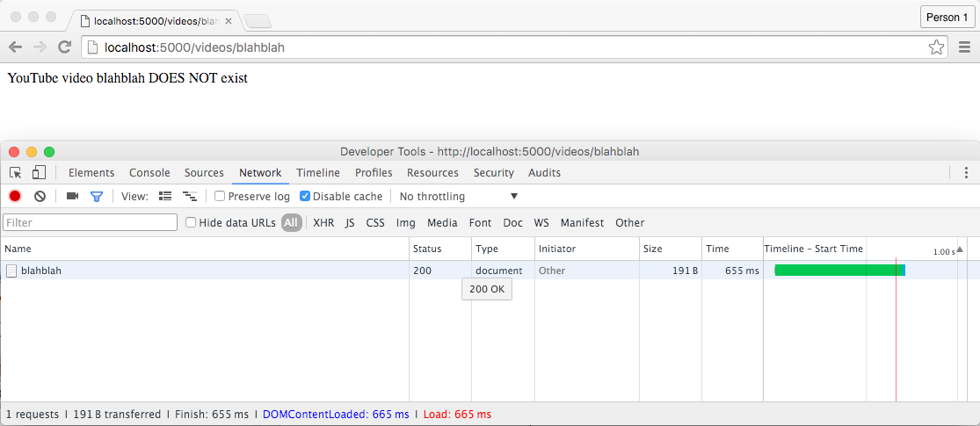Reload the page with refresh icon
The image size is (980, 426).
click(64, 47)
